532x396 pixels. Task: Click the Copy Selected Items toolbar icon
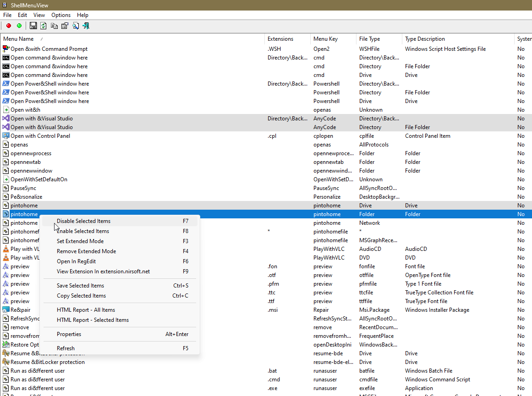54,26
